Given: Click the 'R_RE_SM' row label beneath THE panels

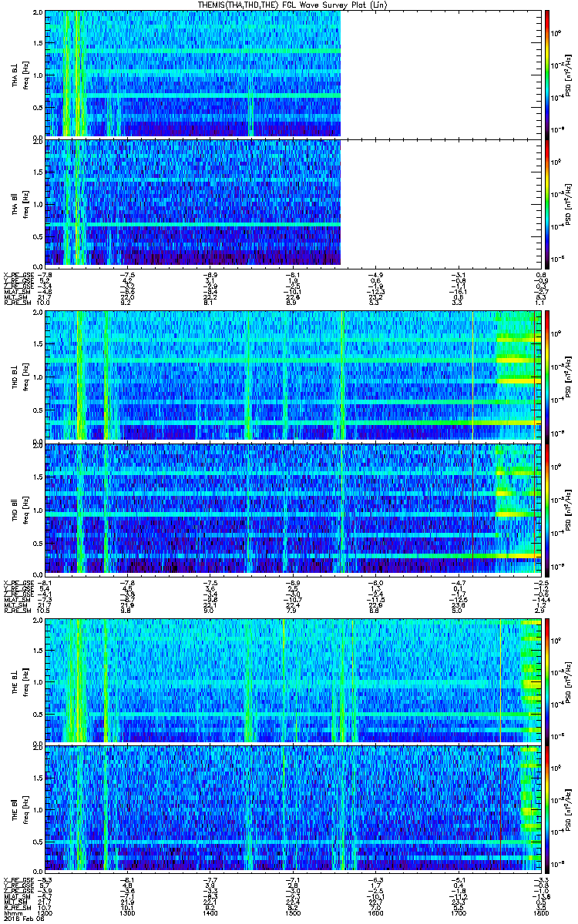Looking at the screenshot, I should (x=16, y=906).
